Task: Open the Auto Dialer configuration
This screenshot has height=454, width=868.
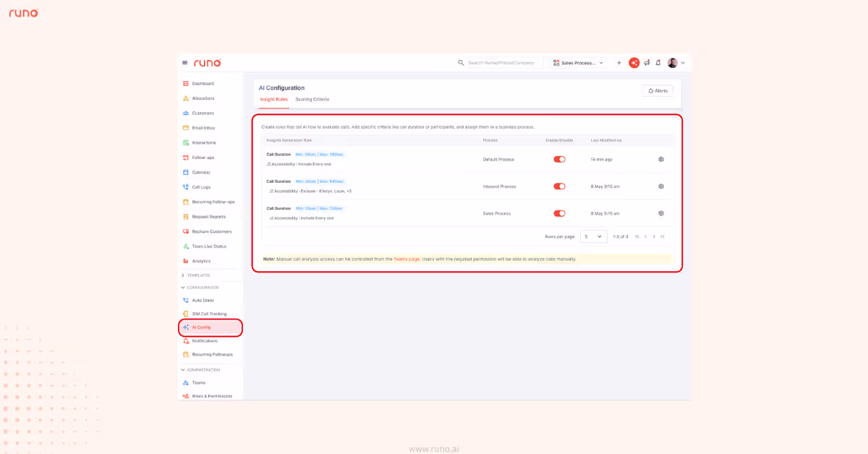Action: 205,300
